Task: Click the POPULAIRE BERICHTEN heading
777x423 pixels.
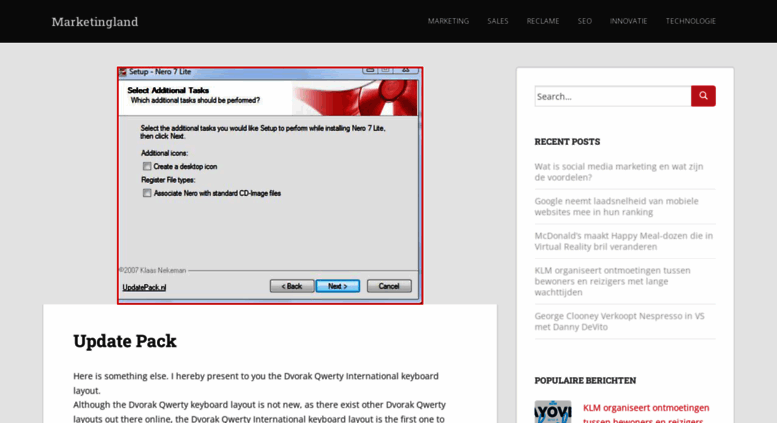Action: (585, 380)
